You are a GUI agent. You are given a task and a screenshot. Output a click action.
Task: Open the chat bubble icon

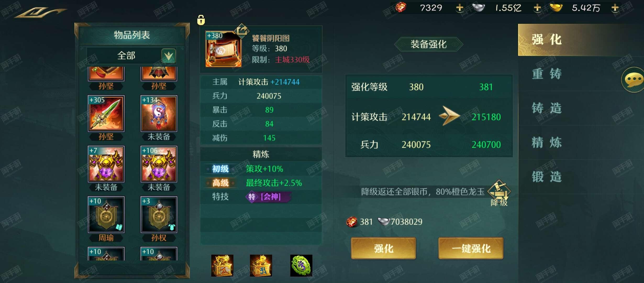pos(633,80)
